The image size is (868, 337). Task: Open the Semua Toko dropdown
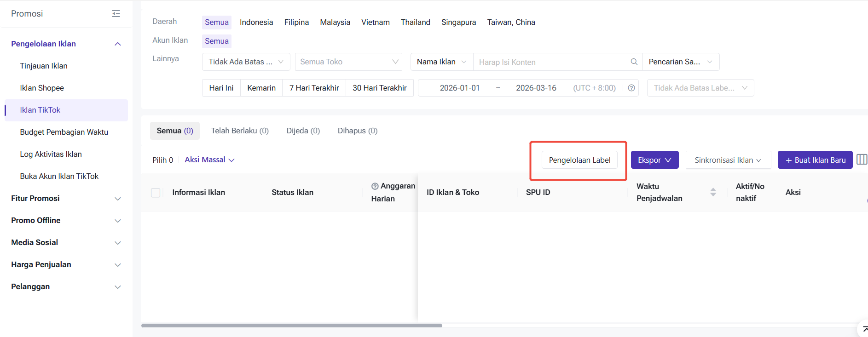click(348, 62)
